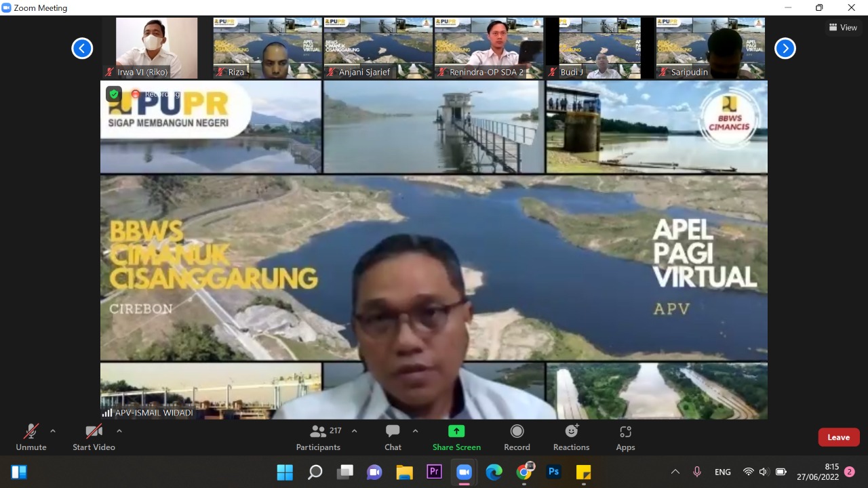Open Adobe Premiere Pro from taskbar
The height and width of the screenshot is (488, 868).
click(x=434, y=472)
